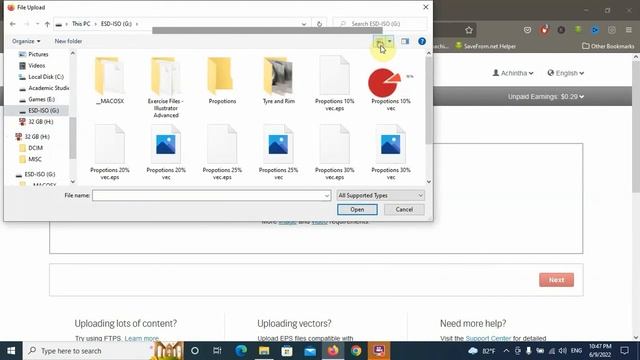
Task: Open the English language dropdown
Action: tap(566, 73)
